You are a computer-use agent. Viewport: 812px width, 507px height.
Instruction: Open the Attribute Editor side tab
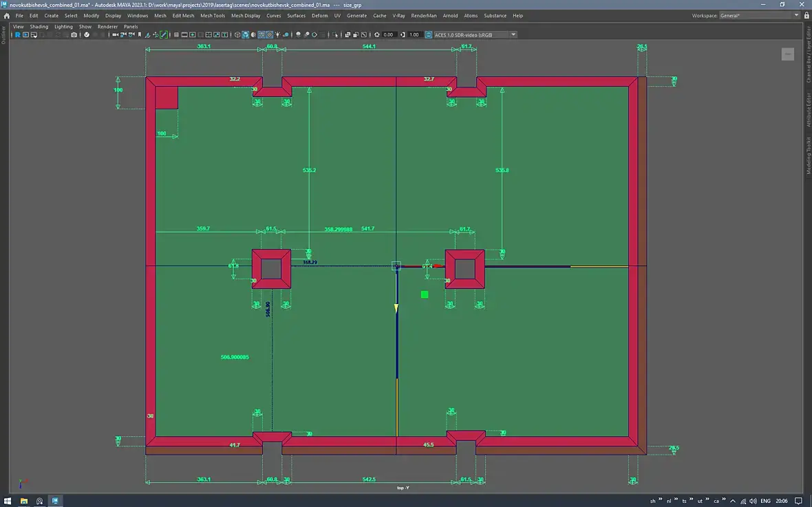pos(808,110)
